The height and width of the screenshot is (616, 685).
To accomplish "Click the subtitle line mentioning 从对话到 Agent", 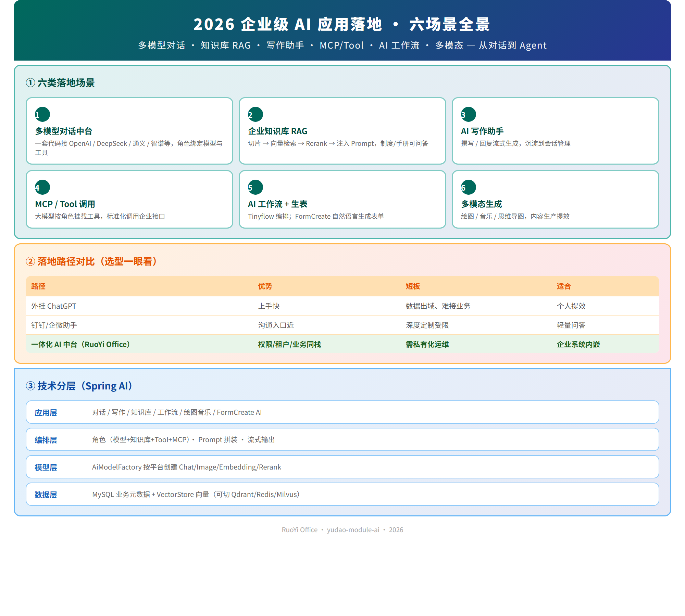I will (x=342, y=45).
